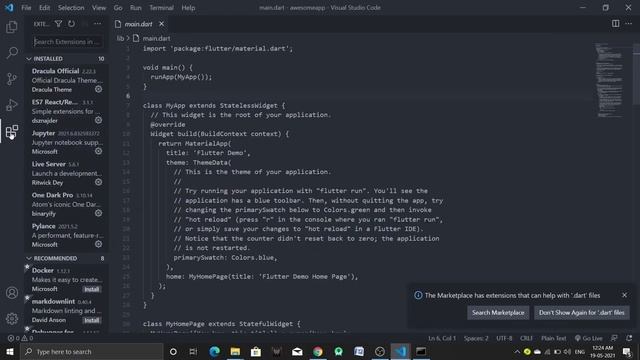Screen dimensions: 640x360
Task: Filter extensions using the funnel icon
Action: pos(58,24)
